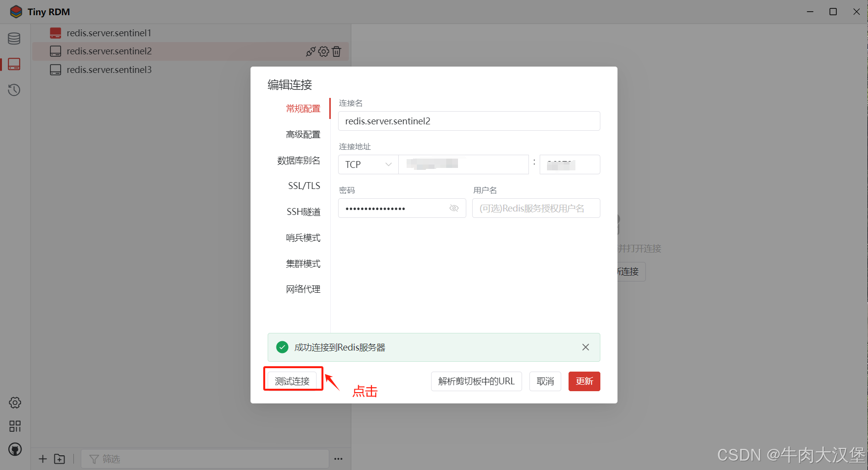
Task: Create a new group folder icon
Action: [x=60, y=459]
